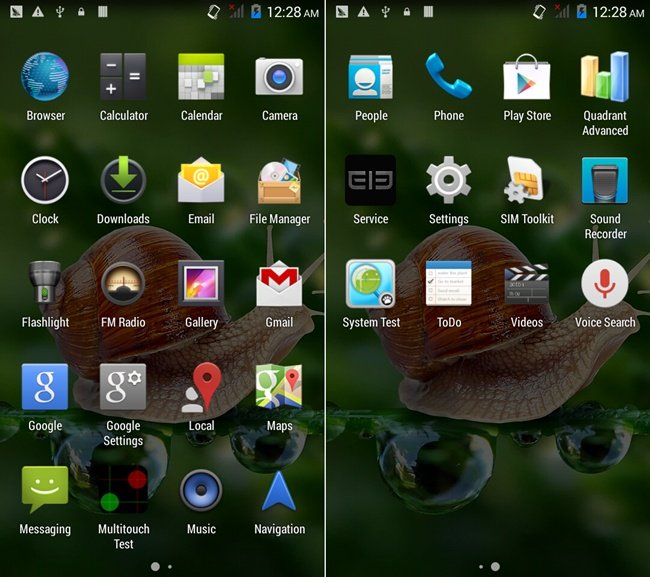The image size is (650, 577).
Task: Open the Settings app
Action: click(449, 180)
